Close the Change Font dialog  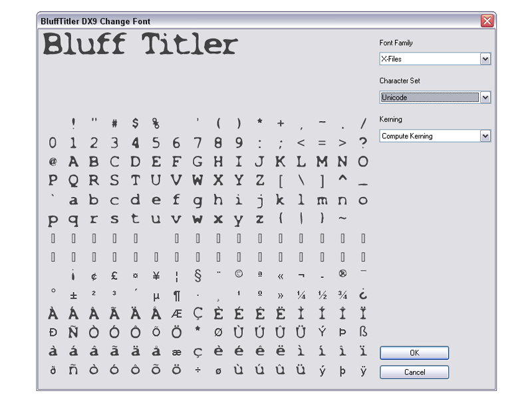487,21
